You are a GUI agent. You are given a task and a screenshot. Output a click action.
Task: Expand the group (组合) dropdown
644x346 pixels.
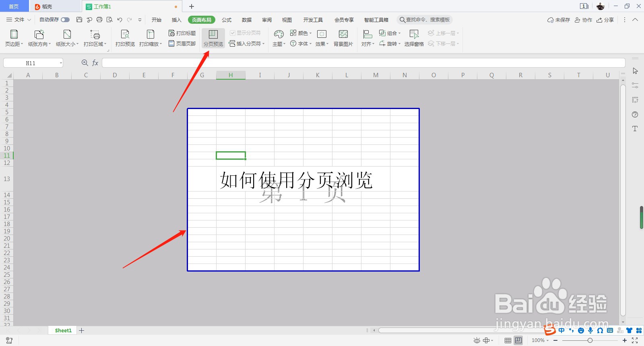[399, 33]
